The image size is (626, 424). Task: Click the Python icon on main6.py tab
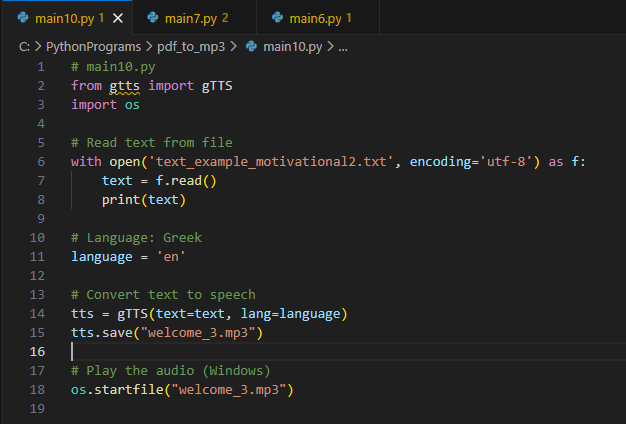pos(276,18)
